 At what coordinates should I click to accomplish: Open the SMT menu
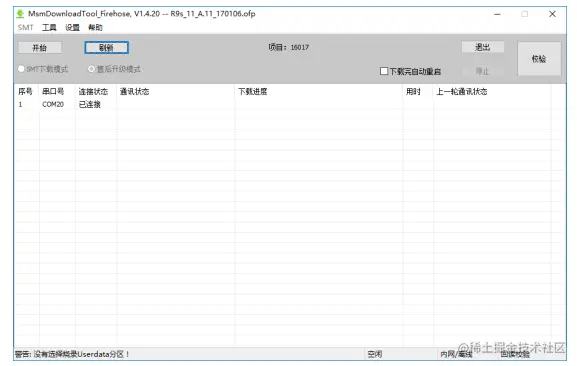point(25,28)
